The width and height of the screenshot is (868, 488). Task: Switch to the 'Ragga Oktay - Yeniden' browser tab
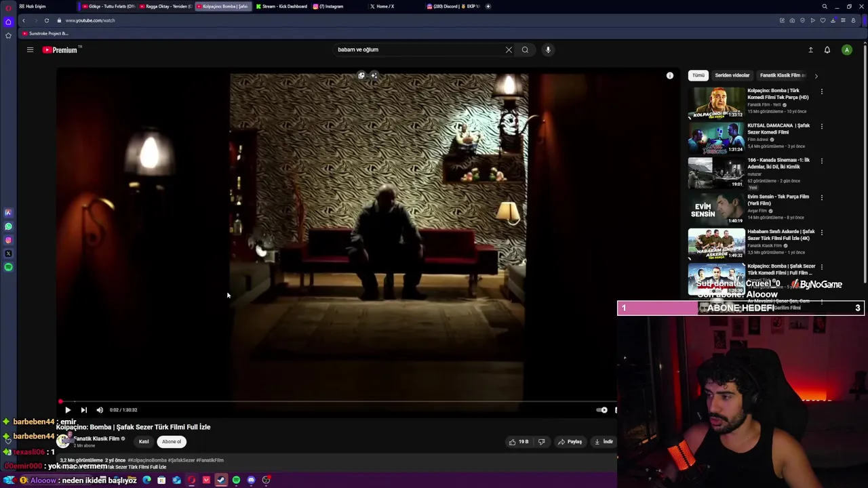pos(166,6)
